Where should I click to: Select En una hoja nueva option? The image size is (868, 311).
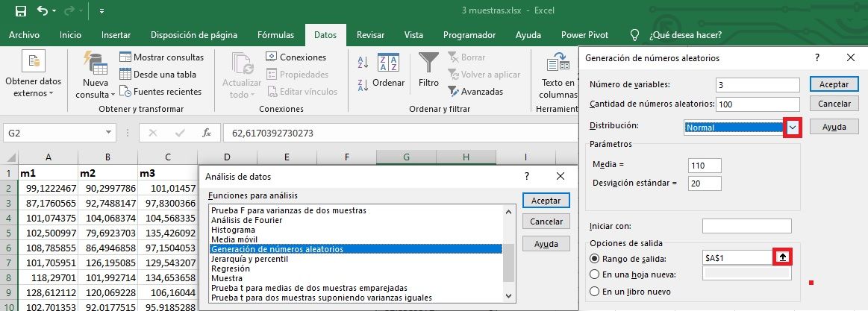coord(595,274)
